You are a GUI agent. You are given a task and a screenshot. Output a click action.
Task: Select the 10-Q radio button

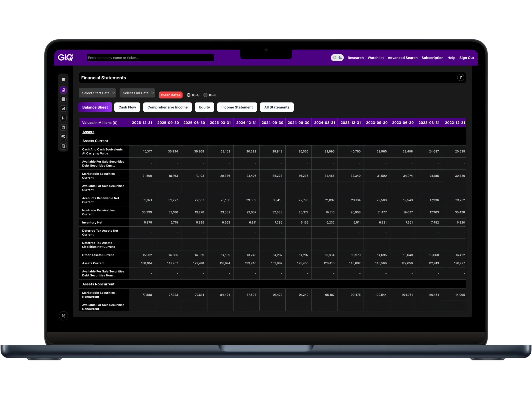click(x=189, y=95)
